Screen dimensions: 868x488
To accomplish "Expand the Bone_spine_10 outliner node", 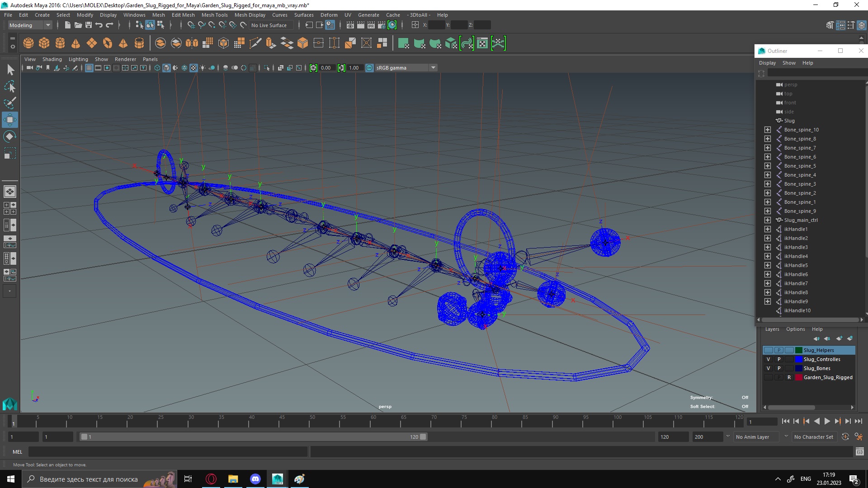I will 767,129.
